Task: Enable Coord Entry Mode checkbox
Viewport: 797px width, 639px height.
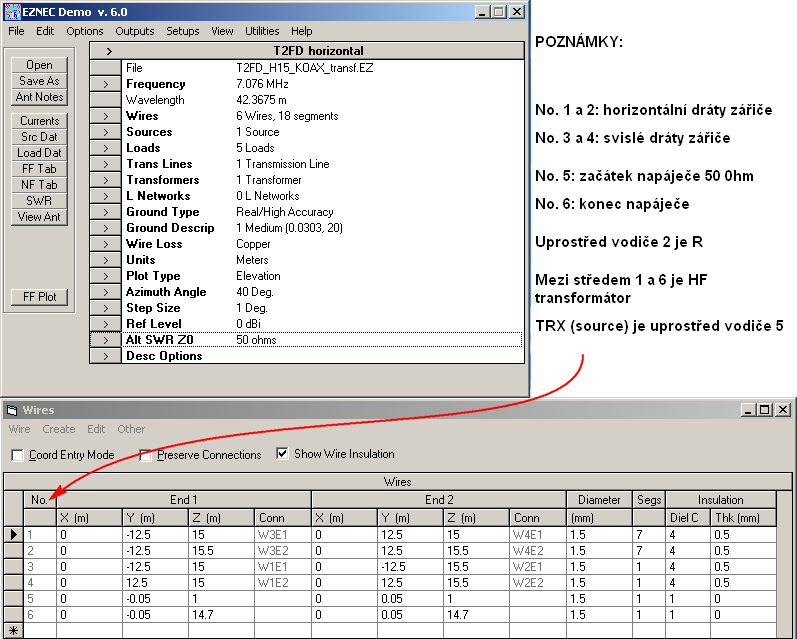Action: point(18,455)
